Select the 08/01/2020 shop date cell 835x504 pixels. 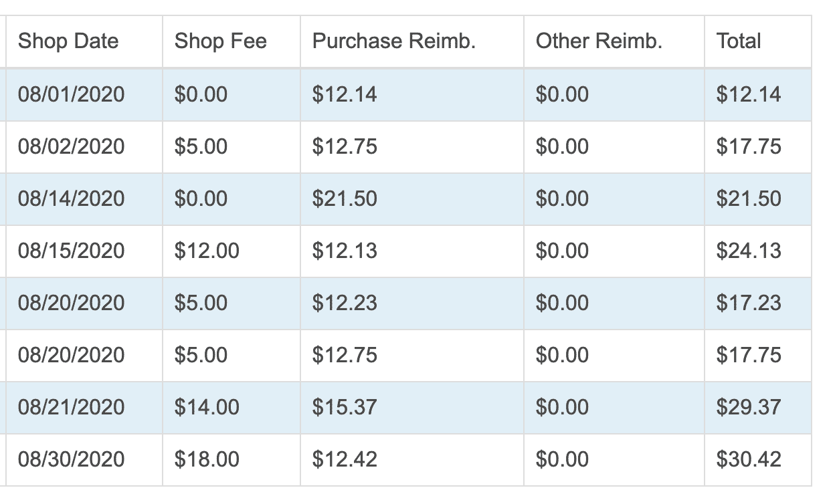[84, 94]
